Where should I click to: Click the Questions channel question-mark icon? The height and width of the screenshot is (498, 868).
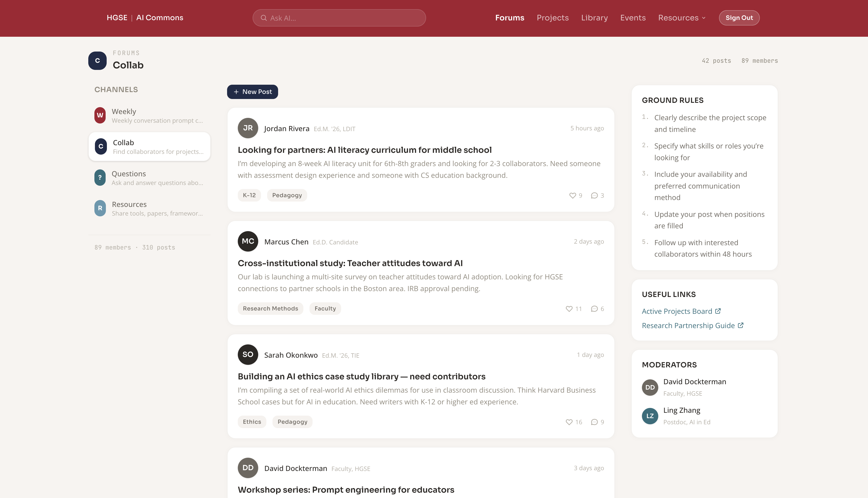100,178
